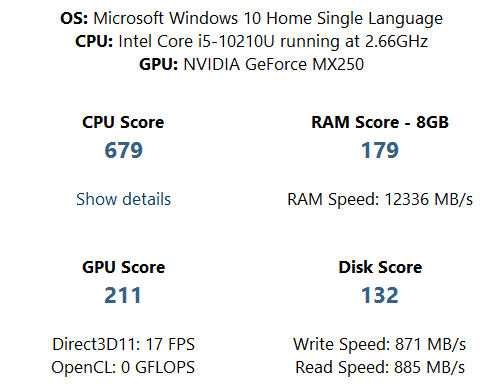Select the CPU Score heading

[x=123, y=122]
